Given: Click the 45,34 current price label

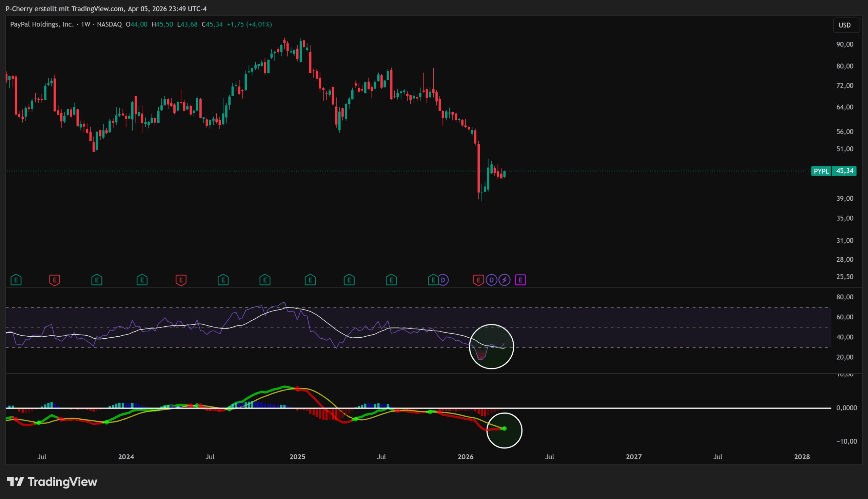Looking at the screenshot, I should pos(845,171).
